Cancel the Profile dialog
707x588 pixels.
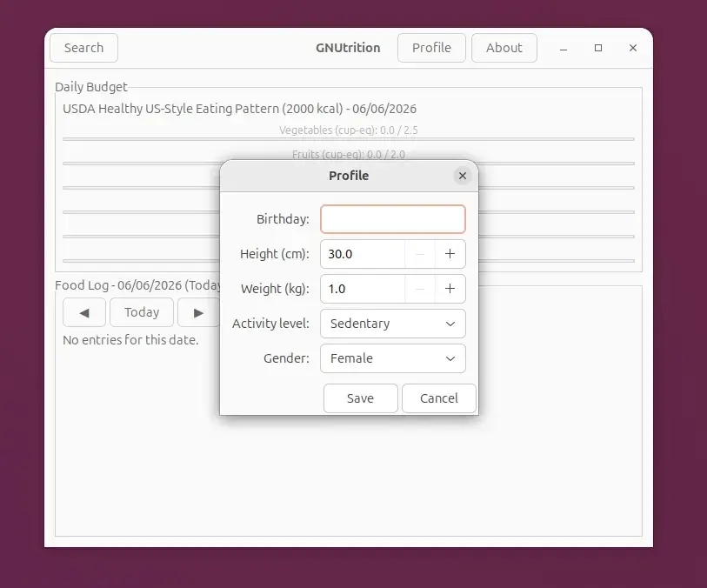pyautogui.click(x=438, y=398)
